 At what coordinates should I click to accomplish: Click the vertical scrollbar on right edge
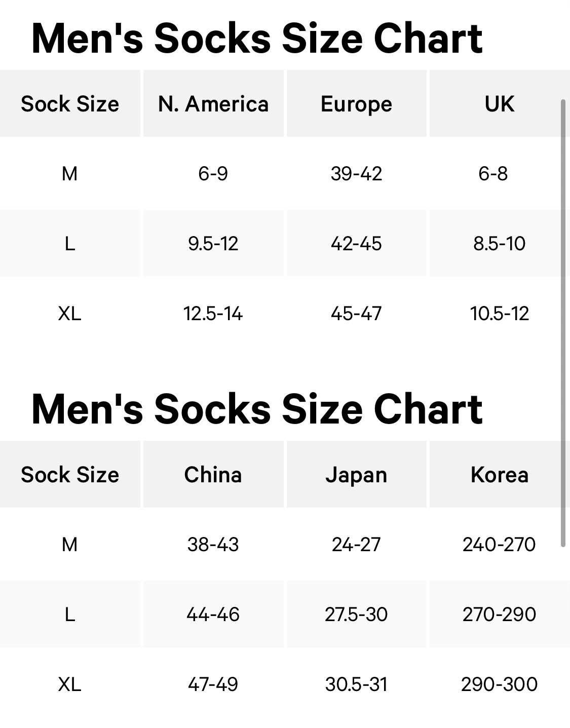click(x=563, y=323)
